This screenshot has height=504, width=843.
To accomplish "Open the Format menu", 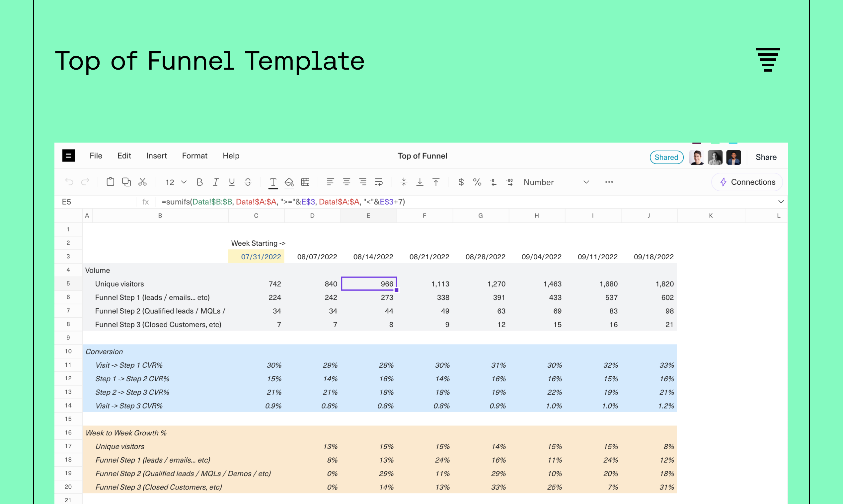I will [194, 156].
